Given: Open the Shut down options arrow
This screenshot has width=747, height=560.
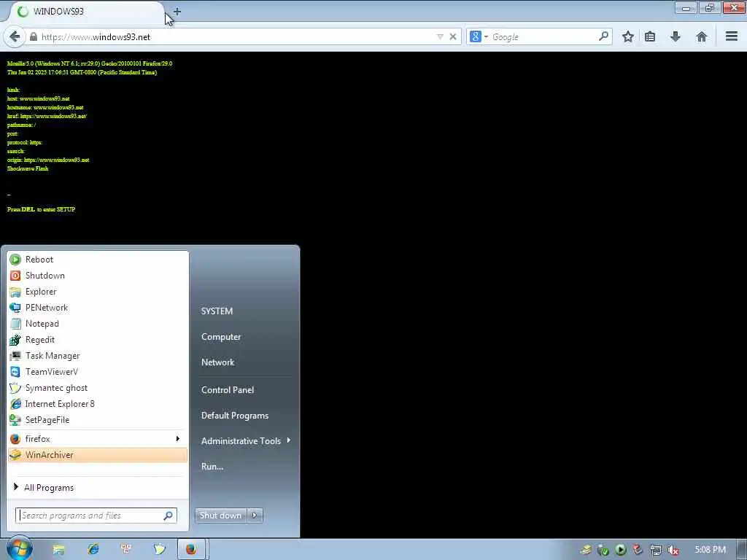Looking at the screenshot, I should pyautogui.click(x=255, y=516).
